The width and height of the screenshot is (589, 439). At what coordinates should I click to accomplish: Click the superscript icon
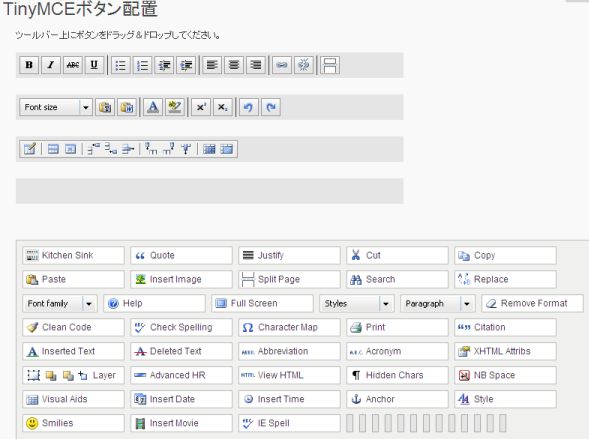201,107
